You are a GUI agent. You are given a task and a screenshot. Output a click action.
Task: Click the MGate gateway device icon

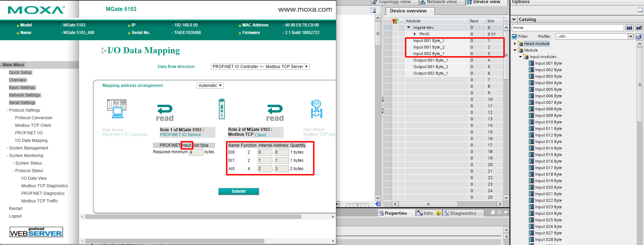(x=222, y=109)
